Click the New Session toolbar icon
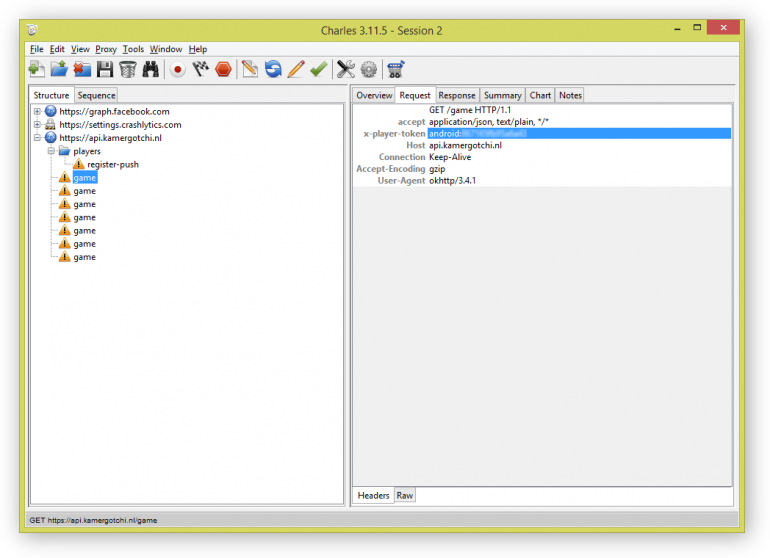 [x=36, y=69]
